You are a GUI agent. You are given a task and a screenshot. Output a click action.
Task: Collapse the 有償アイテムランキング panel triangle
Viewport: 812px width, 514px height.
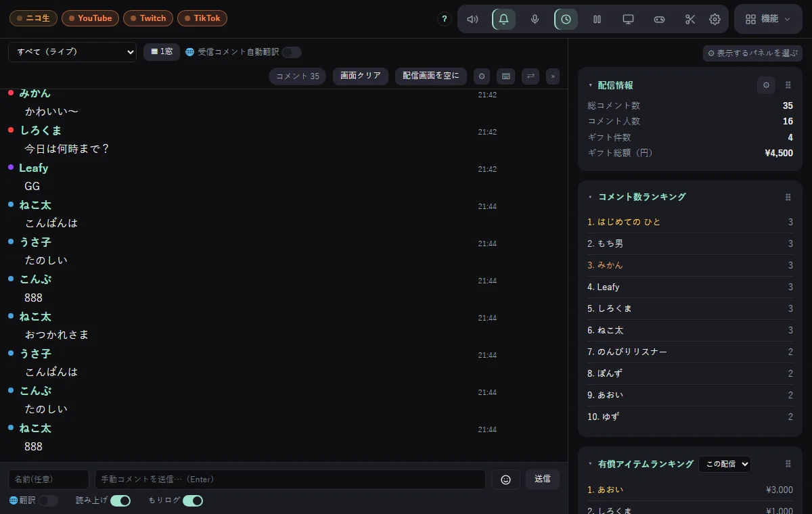coord(590,464)
